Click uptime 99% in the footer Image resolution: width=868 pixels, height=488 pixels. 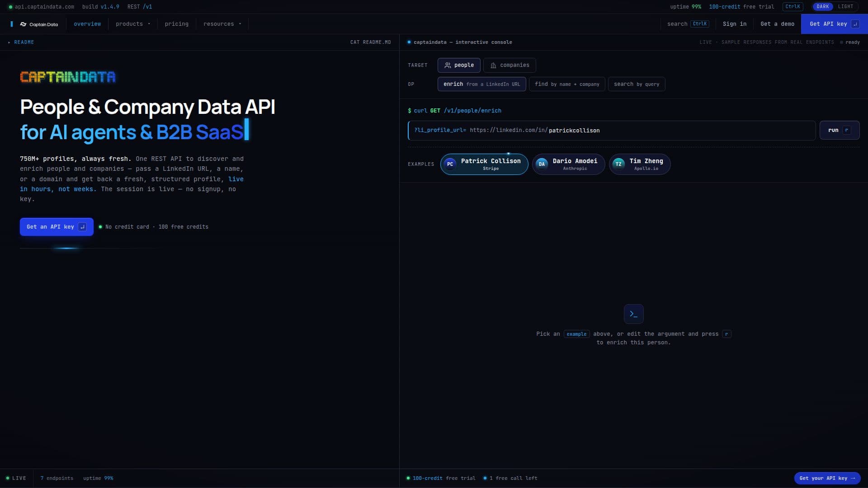[x=98, y=478]
